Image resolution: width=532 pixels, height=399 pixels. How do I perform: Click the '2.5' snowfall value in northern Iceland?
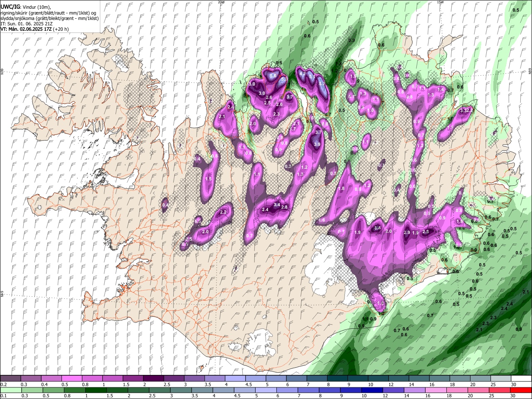pyautogui.click(x=267, y=103)
